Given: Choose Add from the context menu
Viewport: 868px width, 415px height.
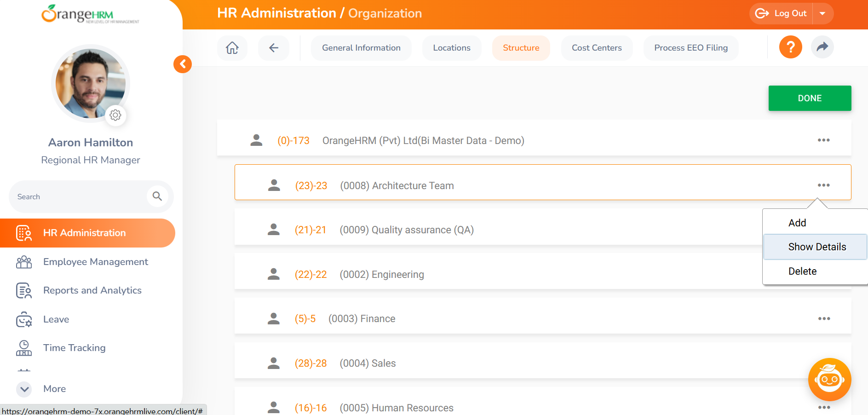Looking at the screenshot, I should point(815,223).
